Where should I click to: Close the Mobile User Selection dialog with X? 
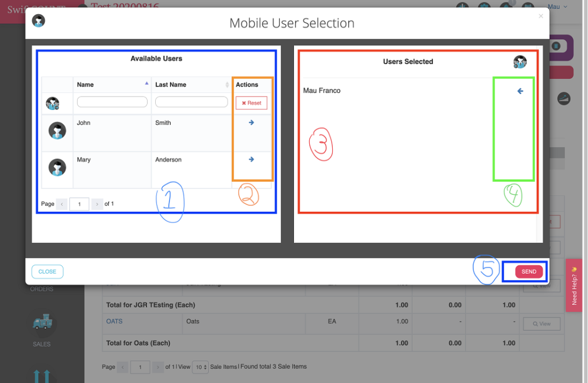(541, 16)
